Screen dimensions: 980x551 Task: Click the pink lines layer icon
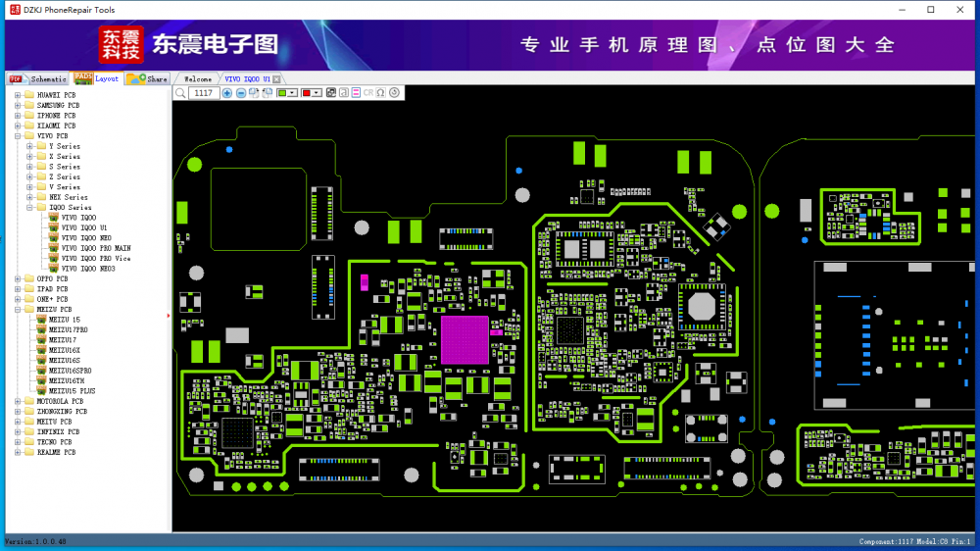click(x=356, y=93)
